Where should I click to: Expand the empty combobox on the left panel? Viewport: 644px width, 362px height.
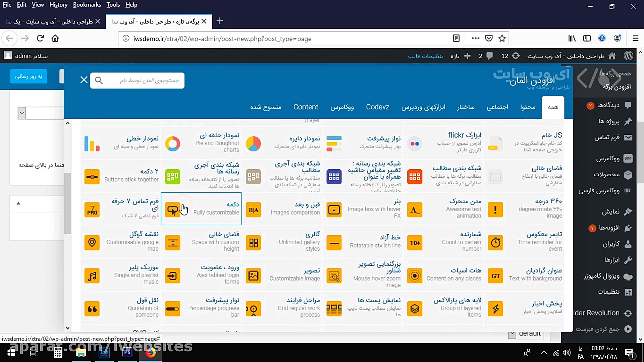(21, 113)
